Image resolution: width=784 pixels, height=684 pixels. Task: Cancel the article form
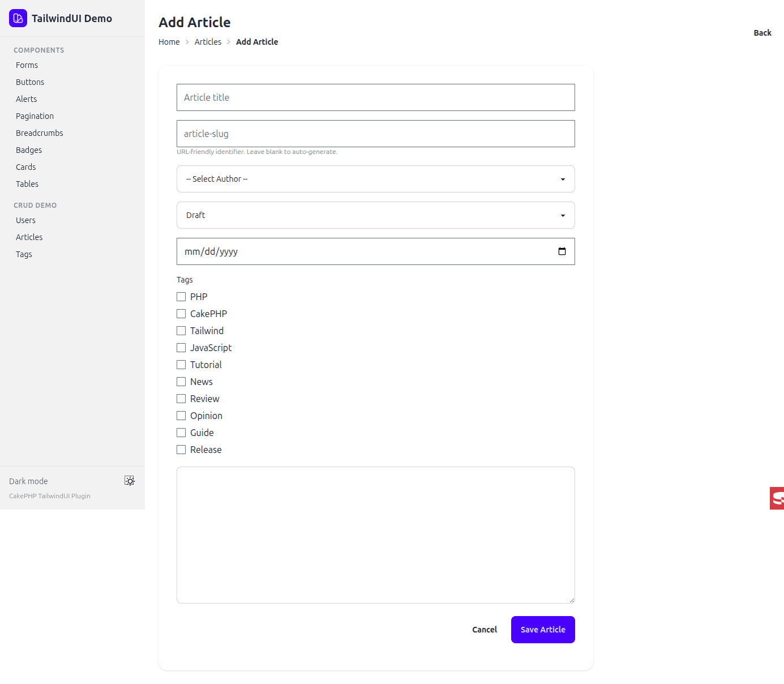(485, 630)
